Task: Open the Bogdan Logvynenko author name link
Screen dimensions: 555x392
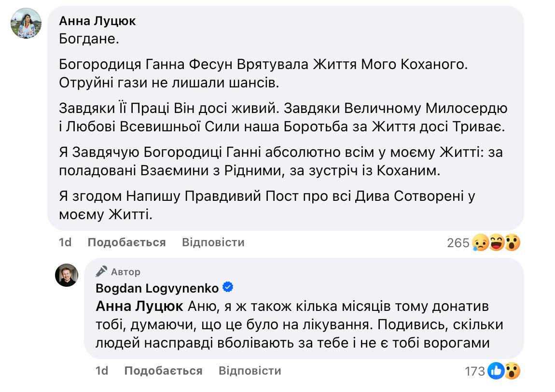Action: point(157,288)
